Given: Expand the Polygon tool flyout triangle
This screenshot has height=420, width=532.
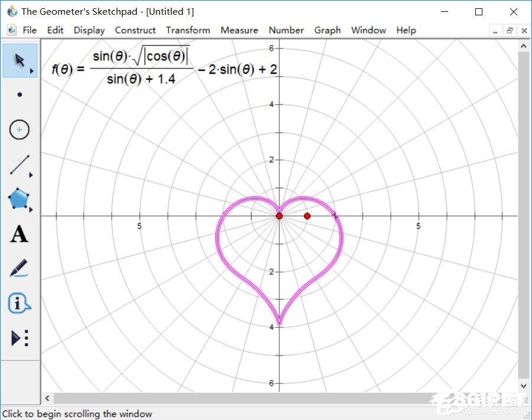Looking at the screenshot, I should 31,210.
